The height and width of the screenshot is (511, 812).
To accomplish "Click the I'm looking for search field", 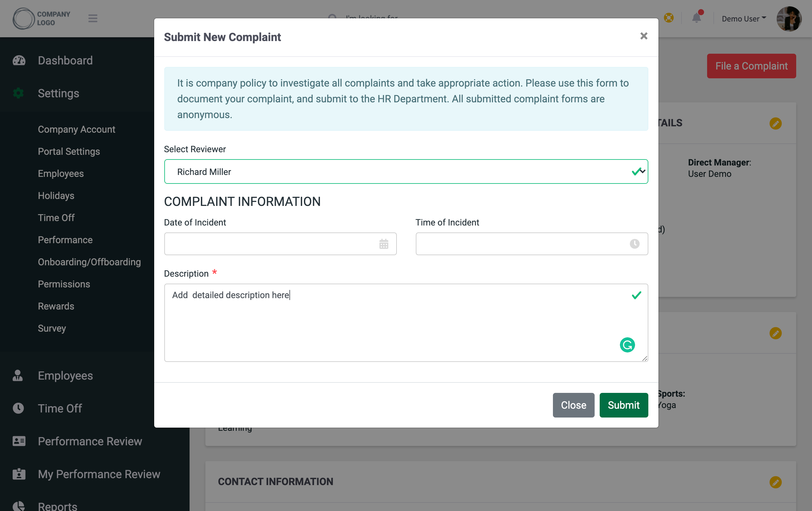I will coord(372,17).
